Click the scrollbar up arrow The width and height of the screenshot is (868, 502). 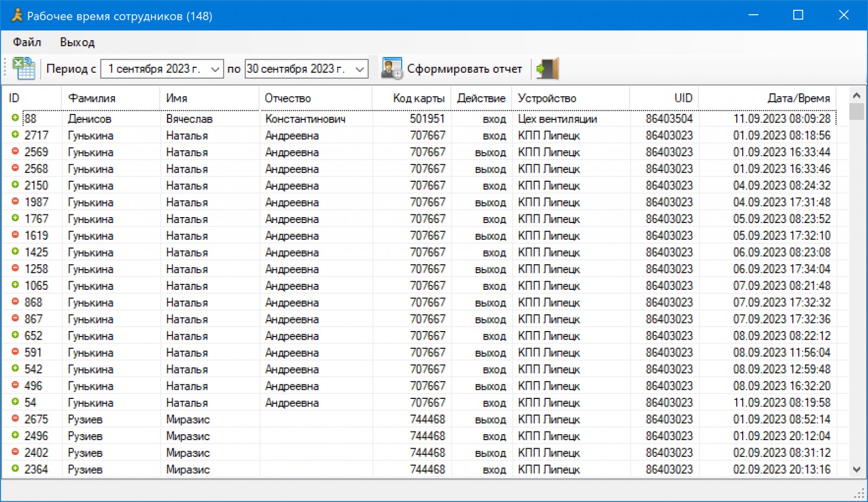tap(857, 96)
